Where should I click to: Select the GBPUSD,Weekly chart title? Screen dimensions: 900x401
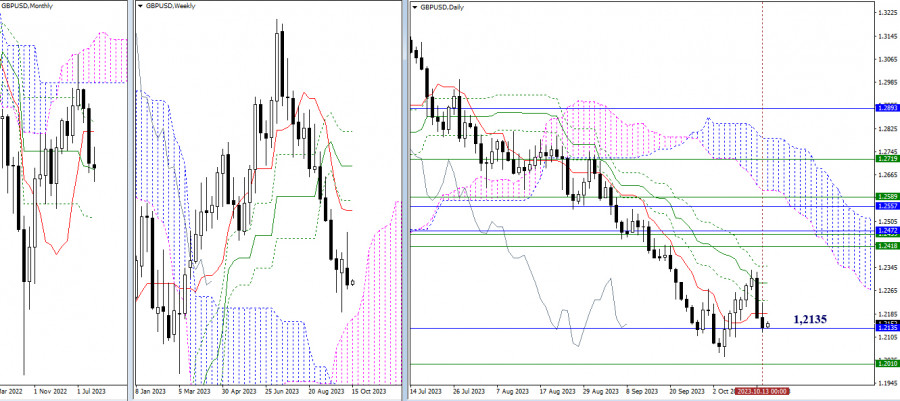click(170, 6)
